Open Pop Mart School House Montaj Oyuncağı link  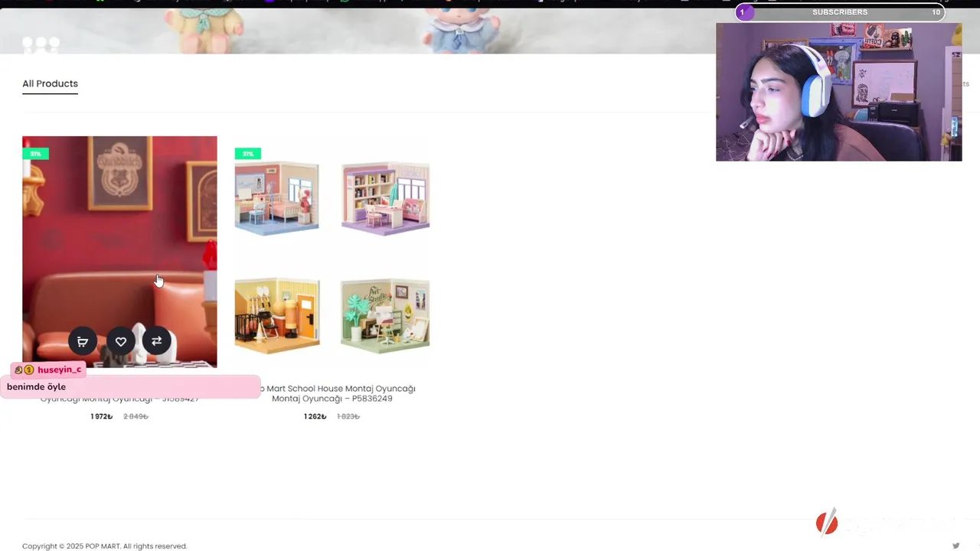[332, 393]
